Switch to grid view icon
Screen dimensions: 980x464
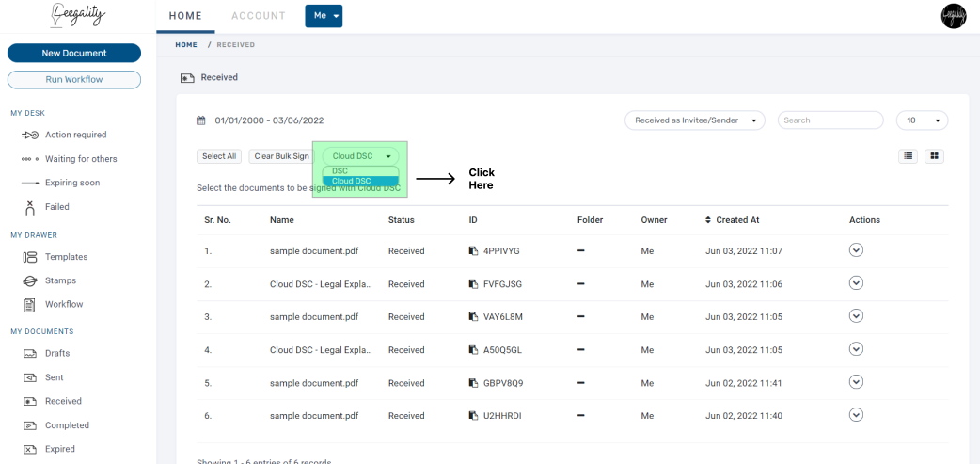click(934, 155)
